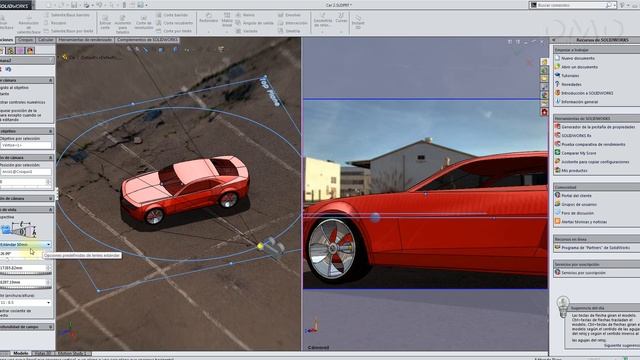
Task: Click the Objetivo por selección field
Action: [x=26, y=145]
